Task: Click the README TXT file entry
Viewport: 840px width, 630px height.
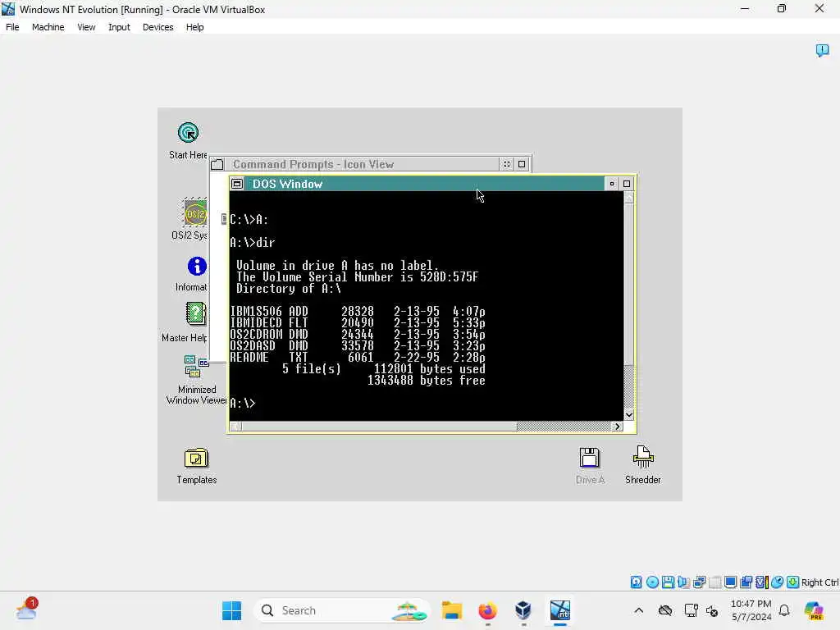Action: [358, 358]
